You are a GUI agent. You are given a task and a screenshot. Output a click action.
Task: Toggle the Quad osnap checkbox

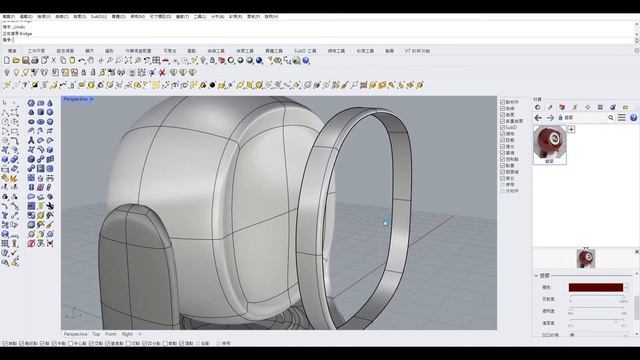(x=144, y=344)
